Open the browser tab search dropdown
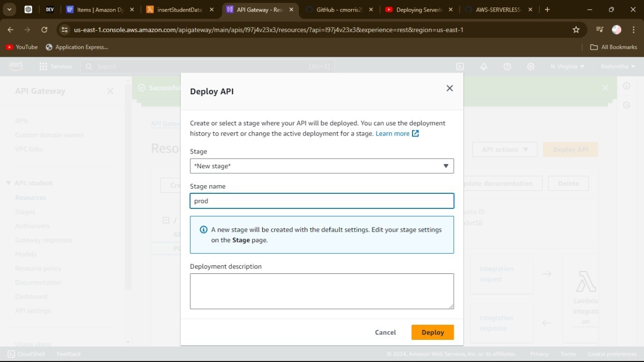The height and width of the screenshot is (362, 644). (x=9, y=10)
